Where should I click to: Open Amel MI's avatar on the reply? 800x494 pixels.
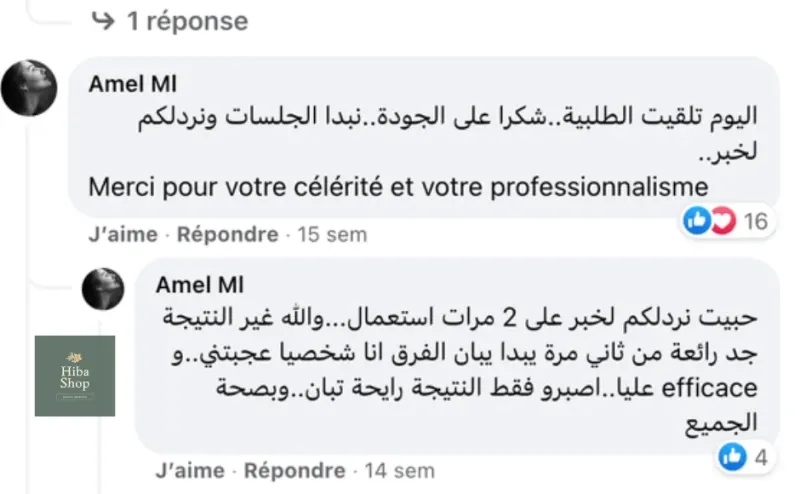click(102, 289)
